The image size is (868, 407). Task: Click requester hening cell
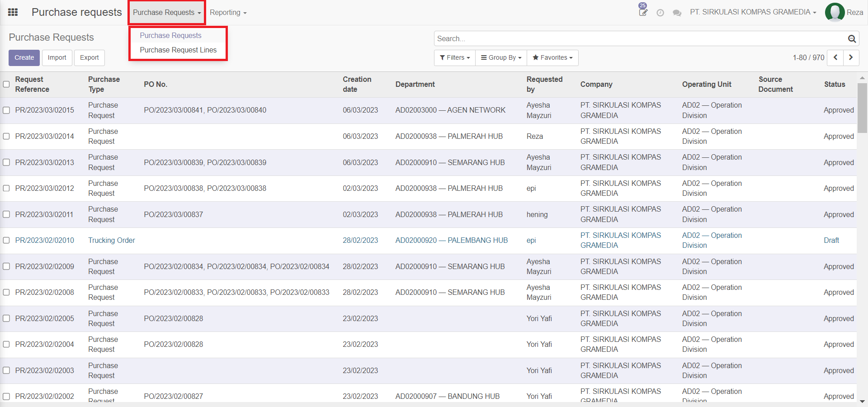(x=537, y=214)
